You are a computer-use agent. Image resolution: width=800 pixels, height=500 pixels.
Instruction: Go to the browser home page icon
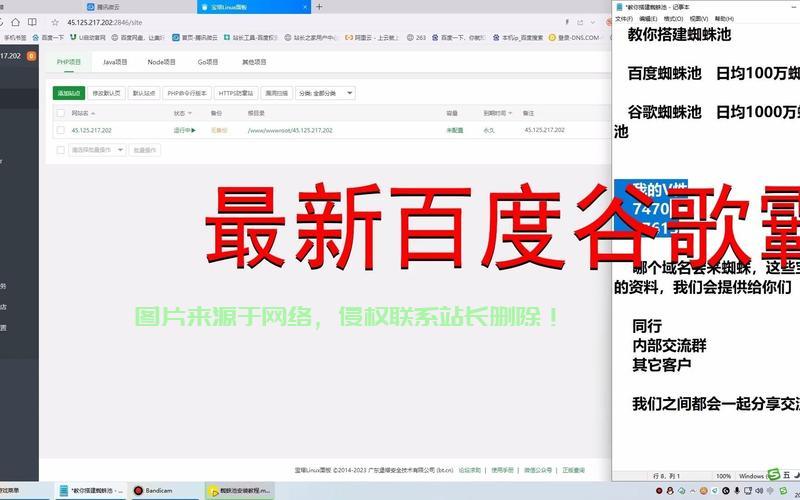coord(15,22)
